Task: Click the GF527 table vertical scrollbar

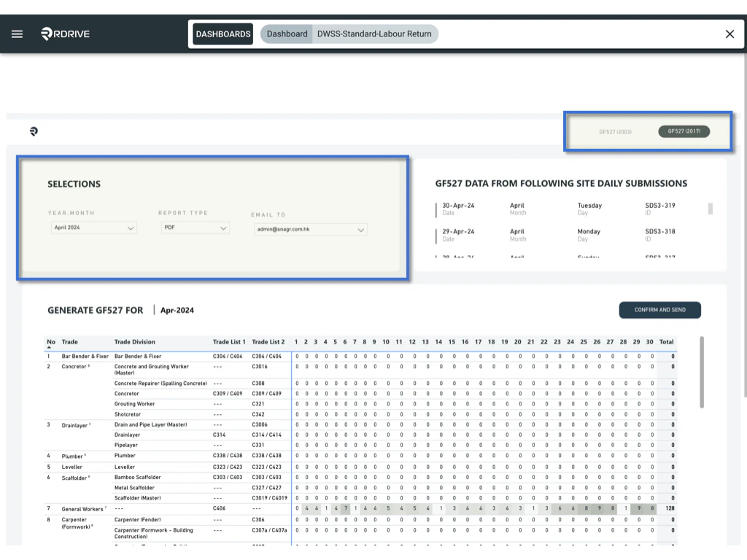Action: (x=702, y=373)
